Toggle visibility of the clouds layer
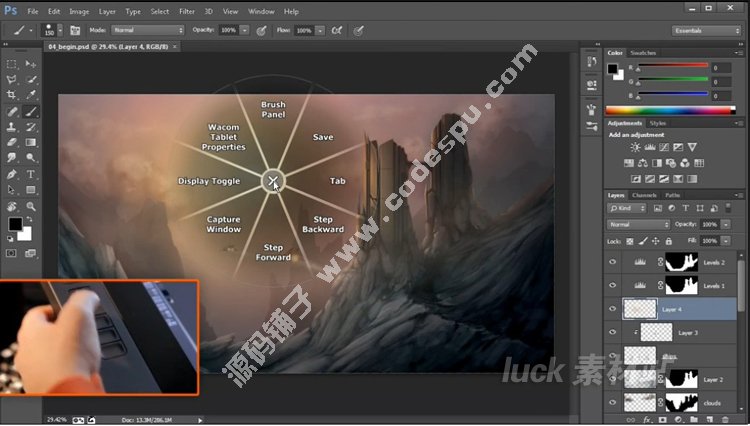Screen dimensions: 750x426 613,403
